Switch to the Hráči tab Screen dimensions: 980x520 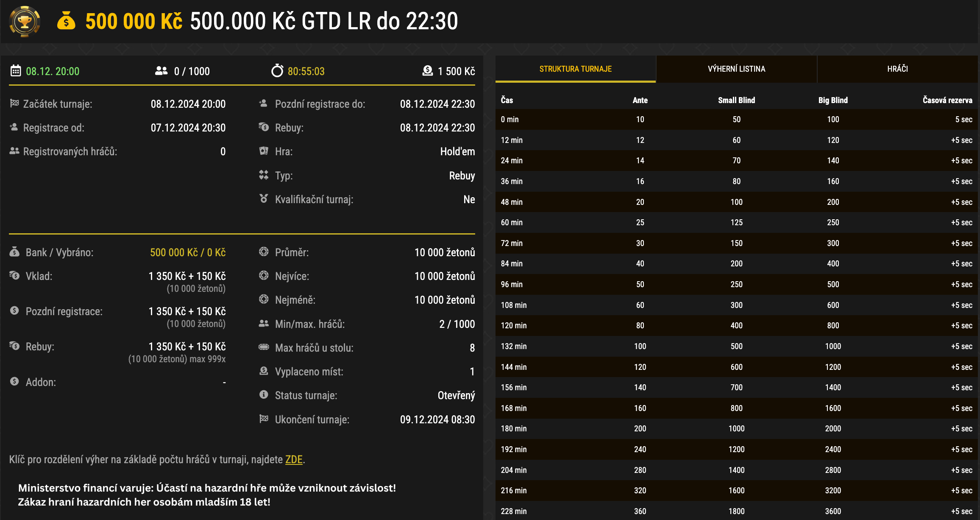tap(897, 69)
